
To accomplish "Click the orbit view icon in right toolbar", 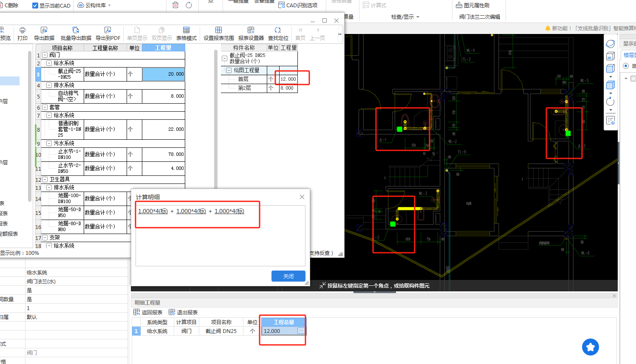I will 611,44.
